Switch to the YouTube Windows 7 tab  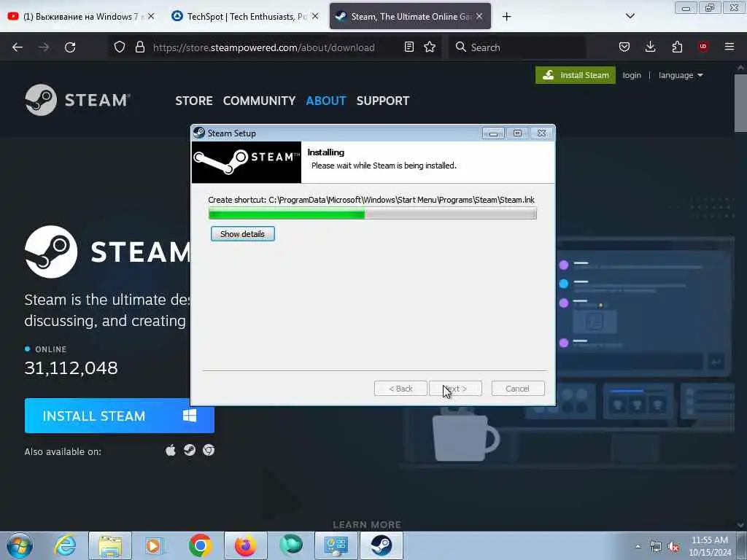[x=80, y=17]
